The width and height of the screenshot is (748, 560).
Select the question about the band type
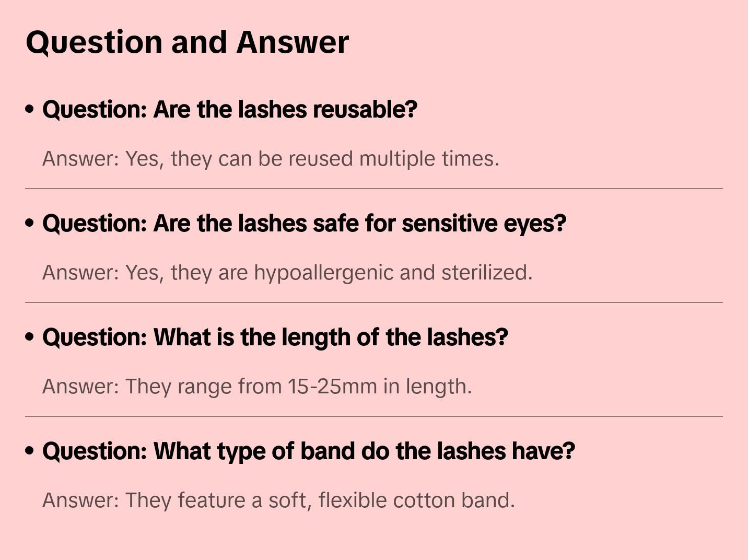click(x=308, y=451)
